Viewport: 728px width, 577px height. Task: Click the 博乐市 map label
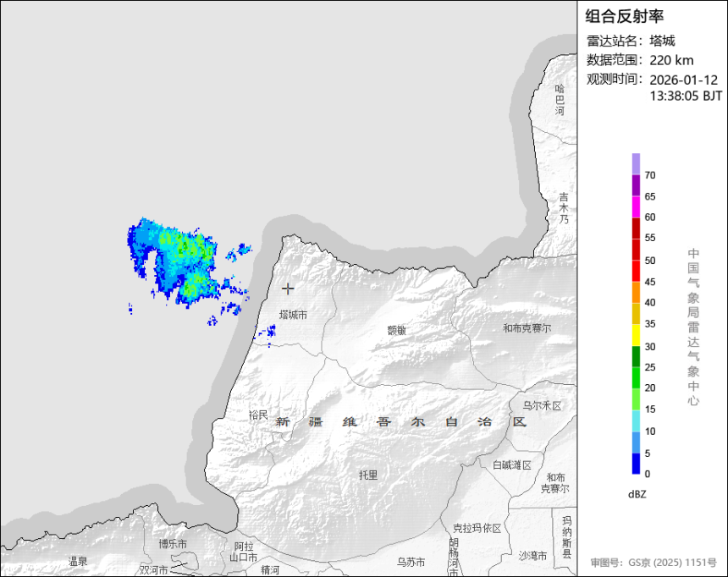(173, 544)
